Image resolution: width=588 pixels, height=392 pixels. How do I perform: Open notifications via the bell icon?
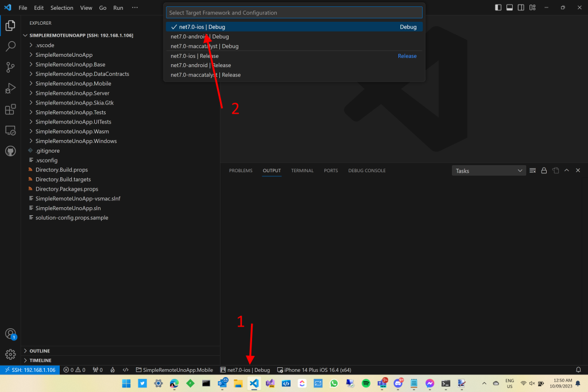578,370
